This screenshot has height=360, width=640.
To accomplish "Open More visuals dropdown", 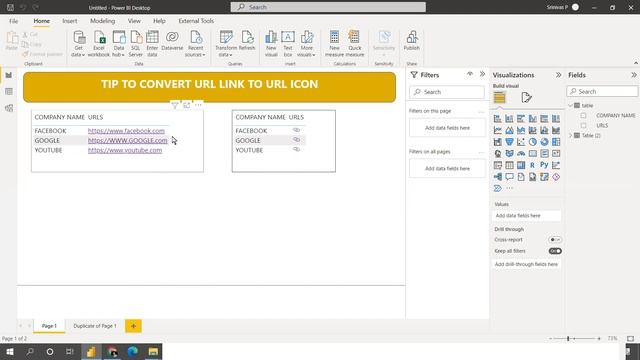I will pyautogui.click(x=306, y=44).
